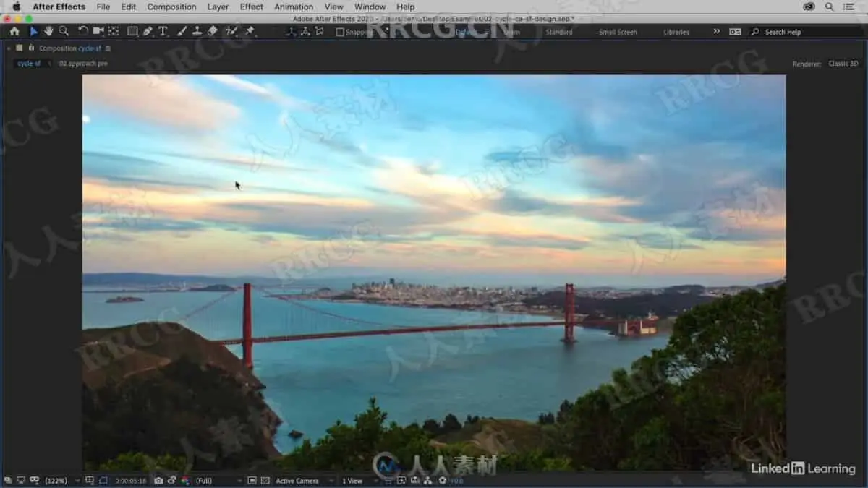Open the Composition panel menu icon

[x=109, y=48]
